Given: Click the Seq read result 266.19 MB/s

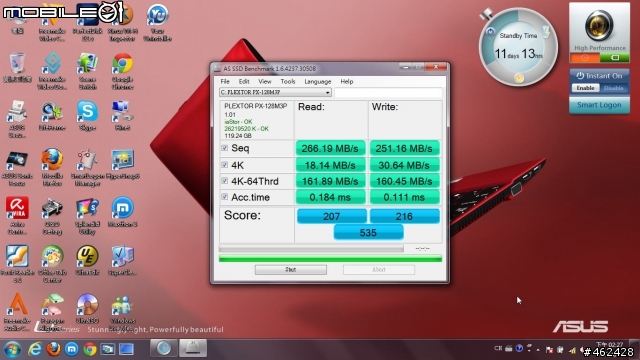Looking at the screenshot, I should coord(330,149).
